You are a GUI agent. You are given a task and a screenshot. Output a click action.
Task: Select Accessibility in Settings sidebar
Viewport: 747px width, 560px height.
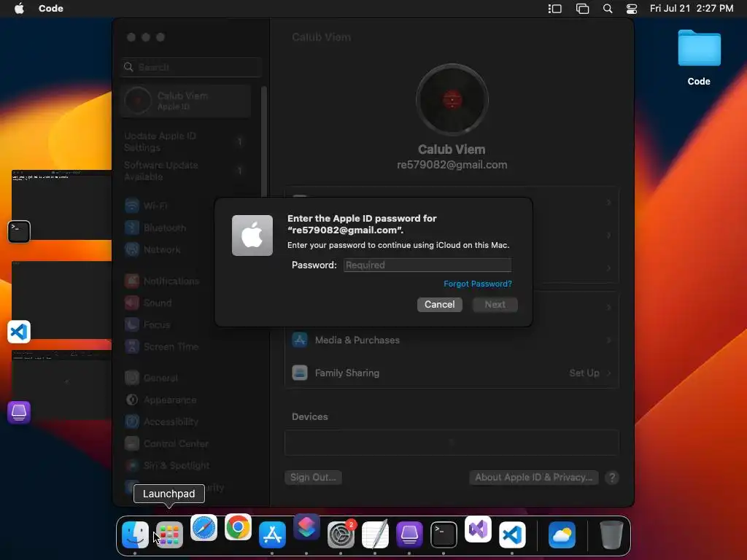185,421
